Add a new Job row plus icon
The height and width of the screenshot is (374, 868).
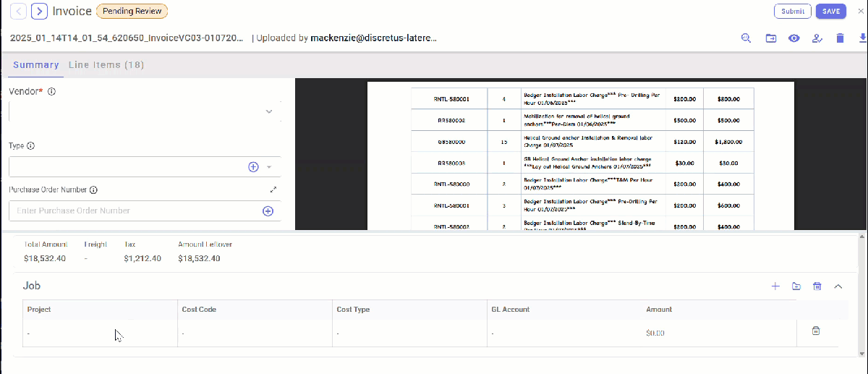775,286
